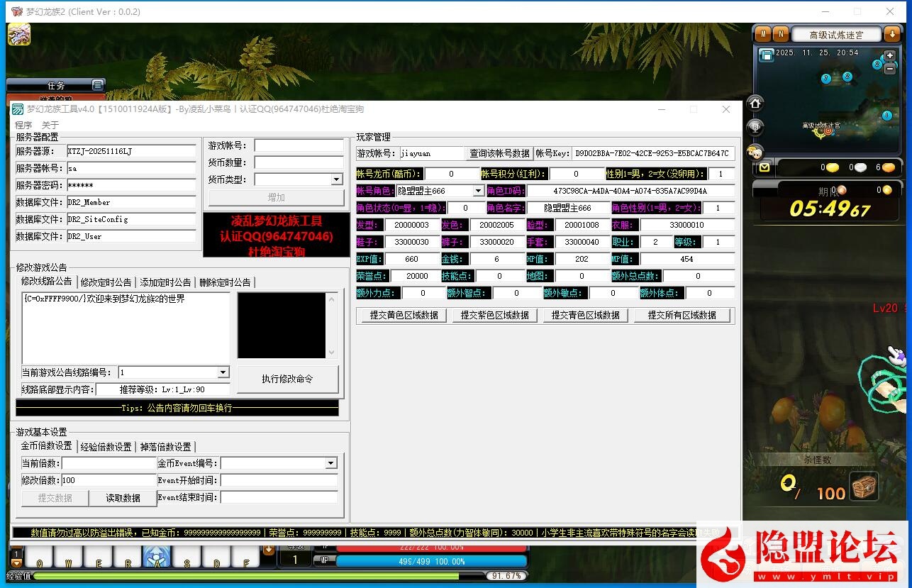Expand the 当前游戏公告线路编号 dropdown
The width and height of the screenshot is (912, 588).
[x=223, y=373]
